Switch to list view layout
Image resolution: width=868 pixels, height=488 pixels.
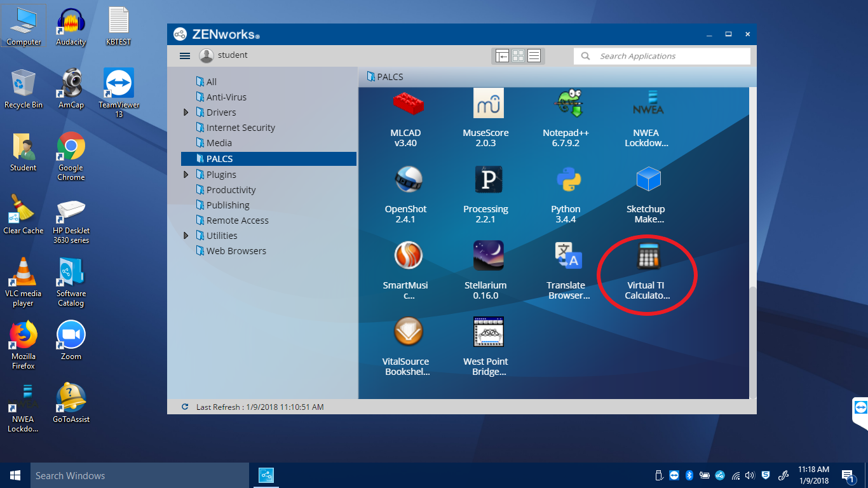534,56
